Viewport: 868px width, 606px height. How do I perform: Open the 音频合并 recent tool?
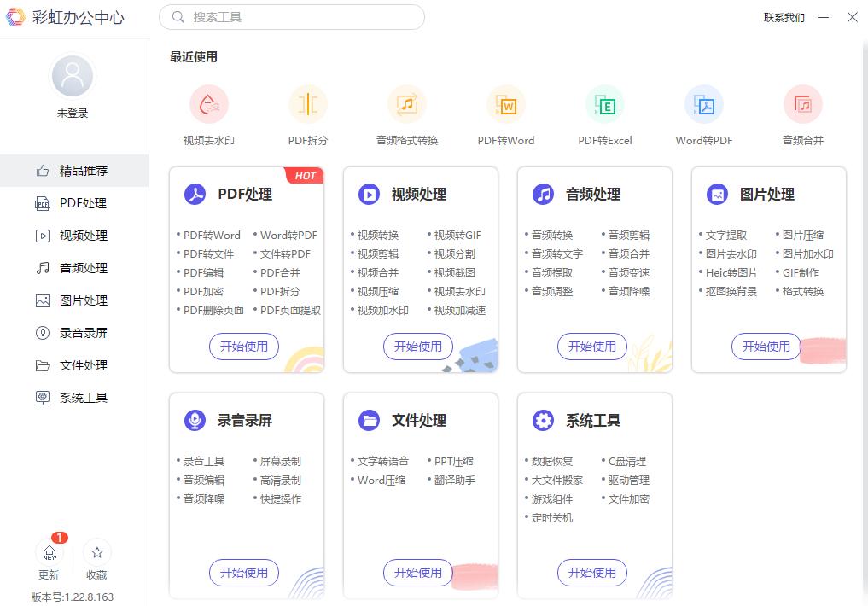(803, 102)
